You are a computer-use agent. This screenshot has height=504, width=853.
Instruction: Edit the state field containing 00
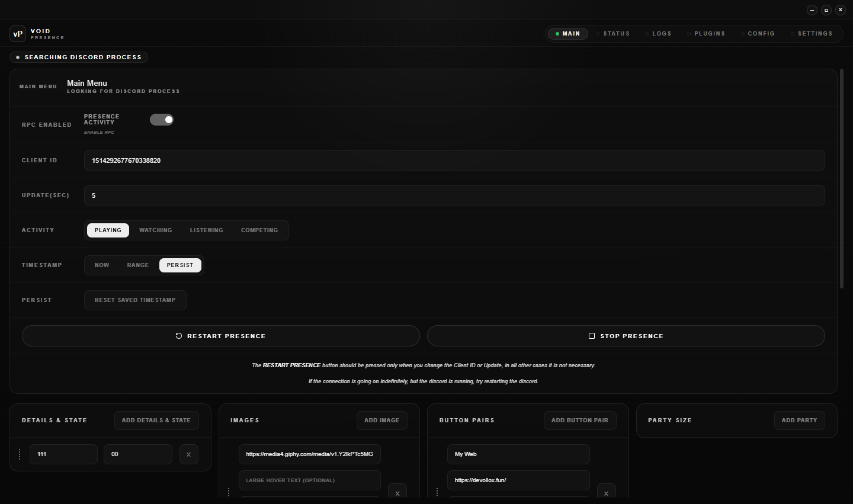tap(138, 454)
